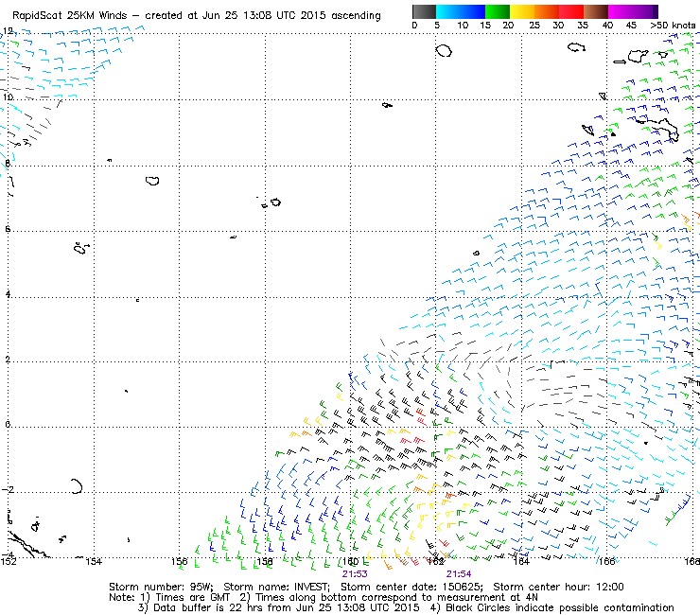Click the ">50 knots" legend label
Image resolution: width=700 pixels, height=615 pixels.
coord(673,26)
